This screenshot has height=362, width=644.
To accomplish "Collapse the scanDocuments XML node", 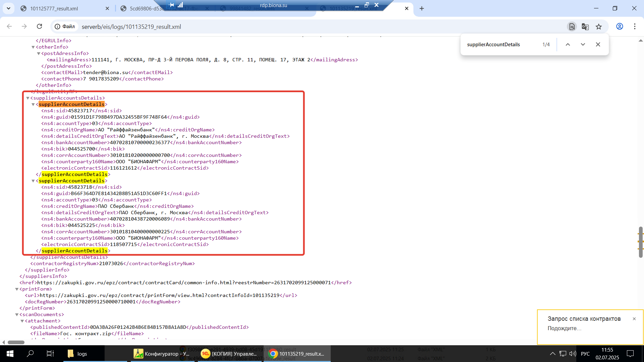I will click(x=17, y=315).
